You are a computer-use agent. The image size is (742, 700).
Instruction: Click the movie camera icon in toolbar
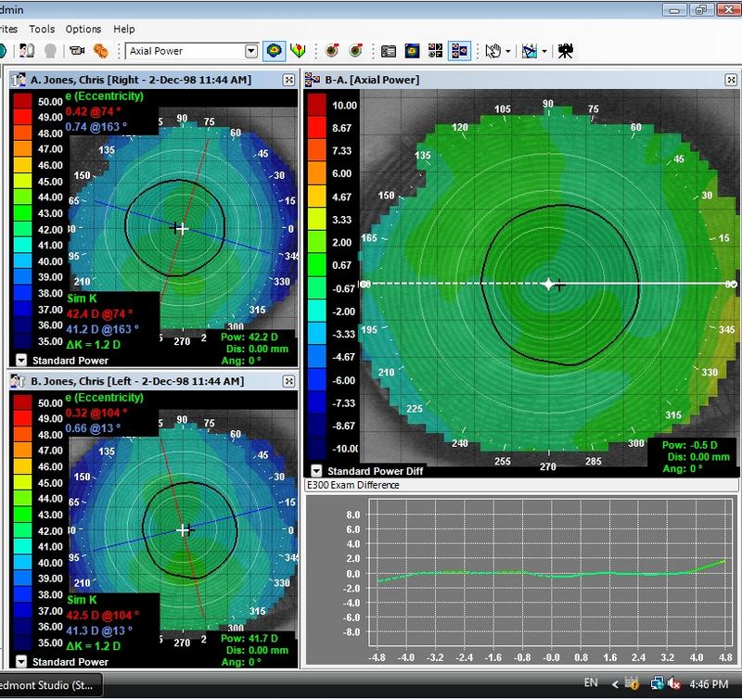[565, 51]
